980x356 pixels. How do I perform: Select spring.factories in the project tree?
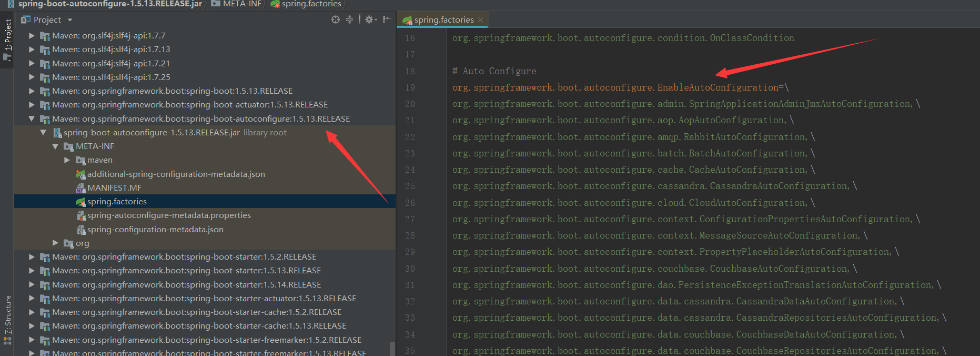tap(117, 201)
